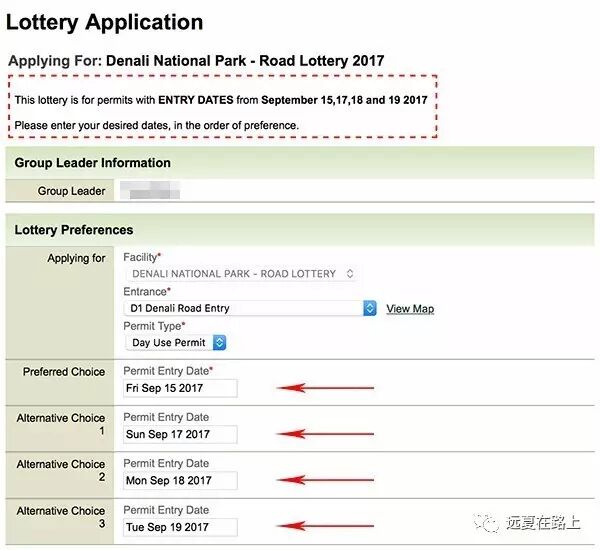Click the blurred Group Leader name value

(x=150, y=190)
